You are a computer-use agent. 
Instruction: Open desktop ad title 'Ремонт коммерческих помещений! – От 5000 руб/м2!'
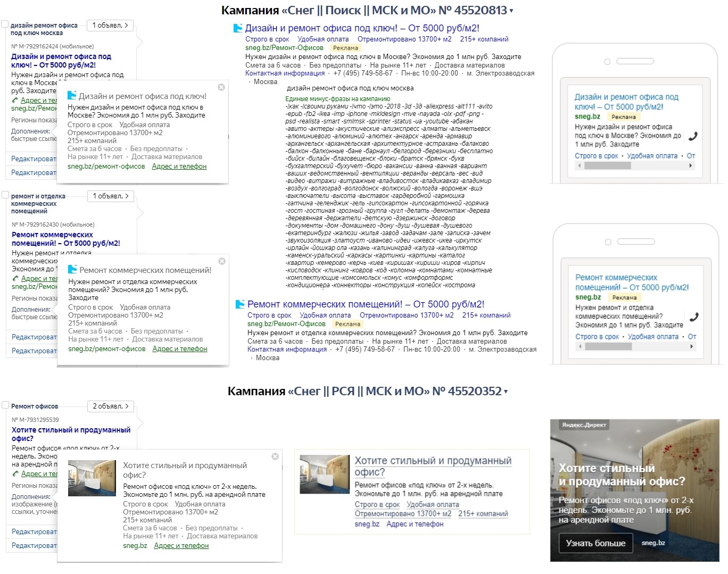pyautogui.click(x=366, y=304)
